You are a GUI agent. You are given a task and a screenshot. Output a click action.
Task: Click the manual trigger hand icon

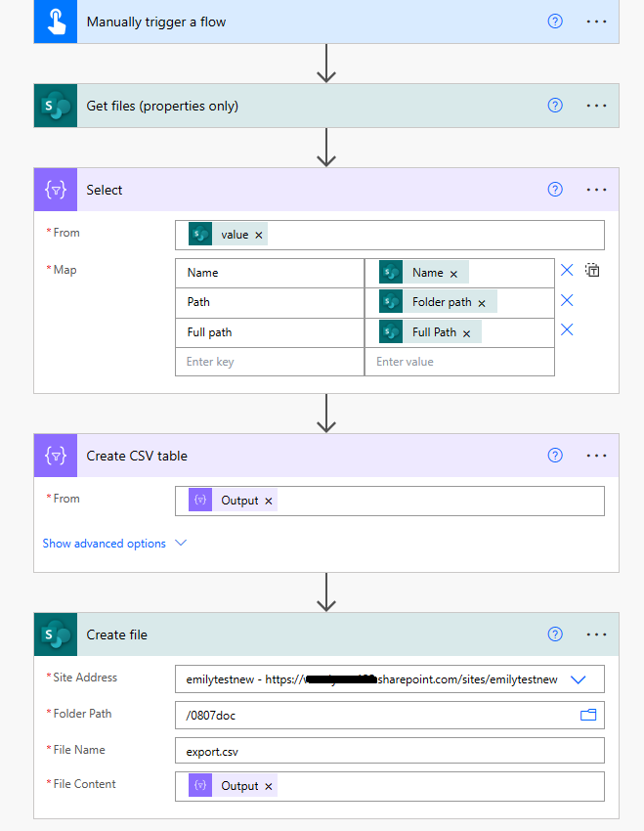pyautogui.click(x=55, y=21)
